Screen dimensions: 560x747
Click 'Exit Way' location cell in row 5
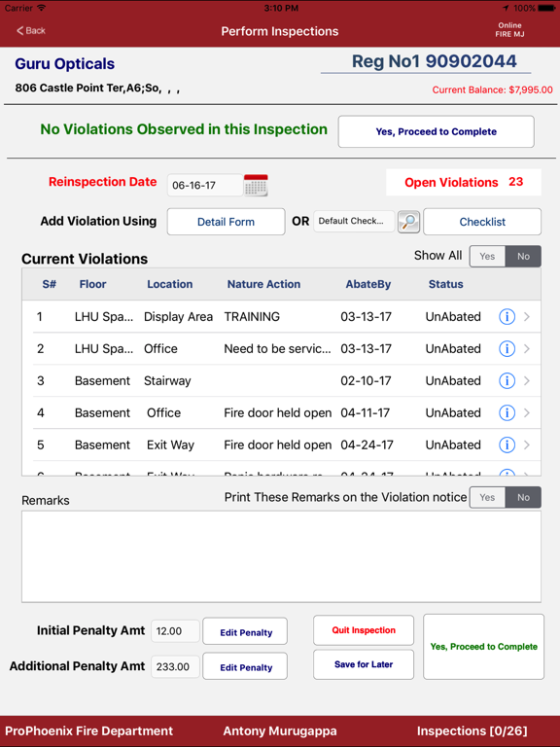(x=170, y=445)
